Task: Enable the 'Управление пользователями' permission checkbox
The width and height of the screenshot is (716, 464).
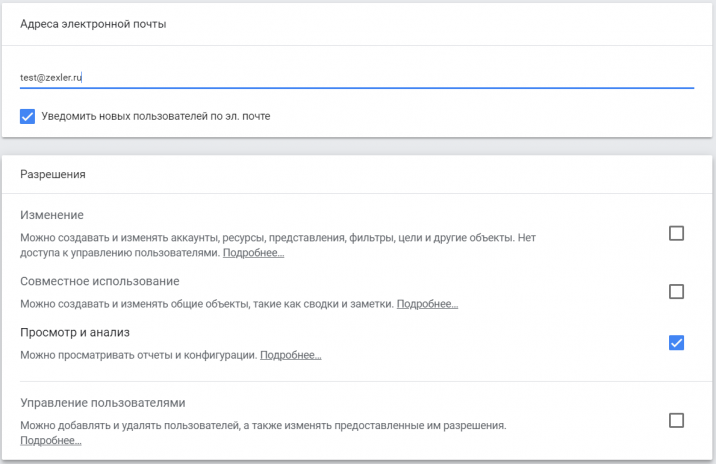Action: click(x=676, y=420)
